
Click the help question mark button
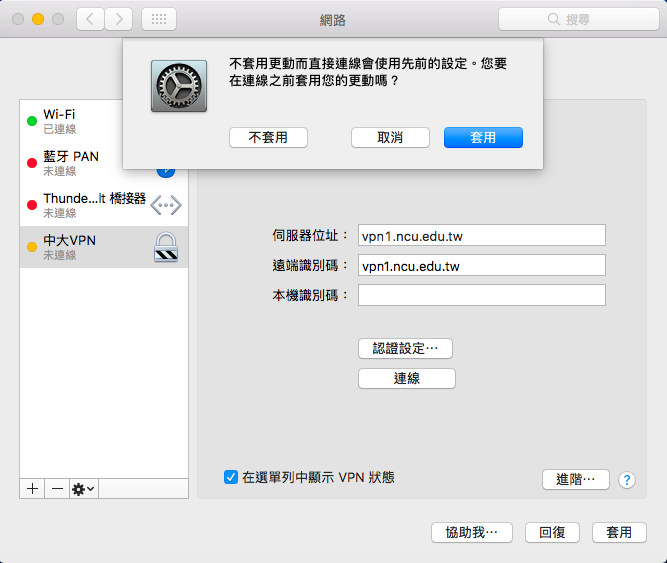pos(627,479)
